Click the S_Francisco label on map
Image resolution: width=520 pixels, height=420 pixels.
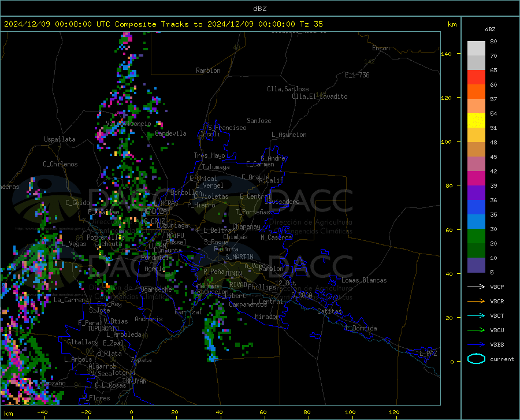point(227,128)
